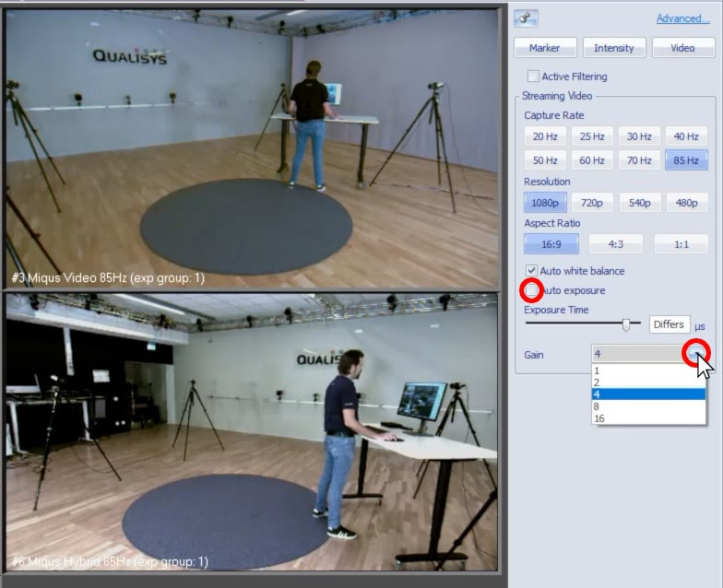Screen dimensions: 723x588
Task: Click the Exposure Time slider handle
Action: point(626,324)
